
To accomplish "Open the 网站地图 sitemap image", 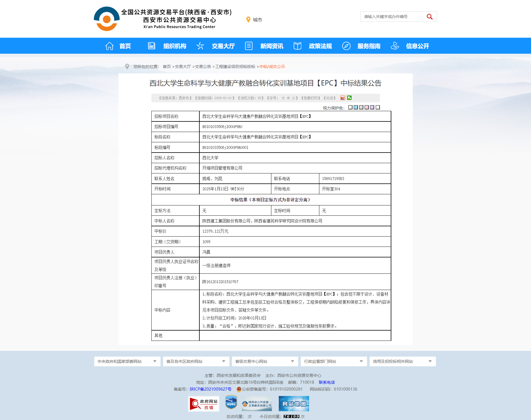I will (x=294, y=404).
